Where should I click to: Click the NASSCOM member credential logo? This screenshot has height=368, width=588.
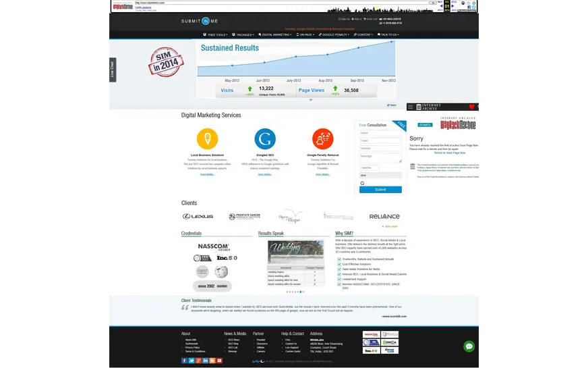[214, 246]
